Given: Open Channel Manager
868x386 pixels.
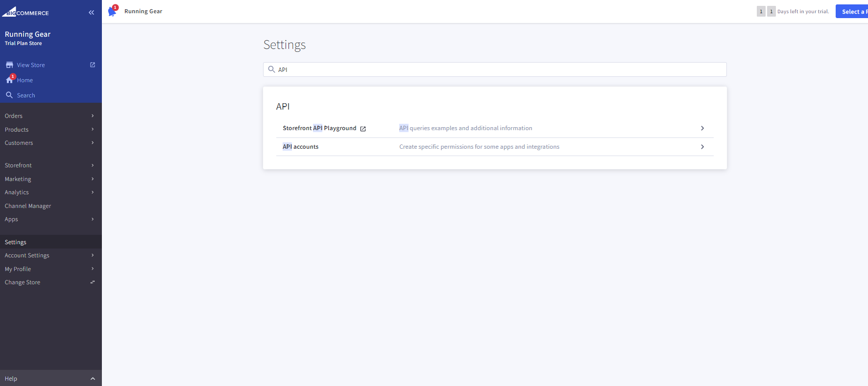Looking at the screenshot, I should 28,206.
